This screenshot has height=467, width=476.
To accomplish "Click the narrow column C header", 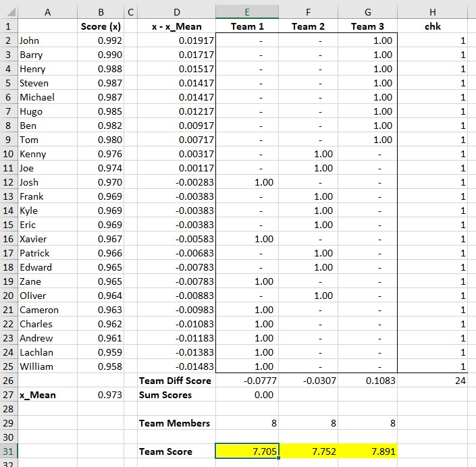I will (130, 11).
